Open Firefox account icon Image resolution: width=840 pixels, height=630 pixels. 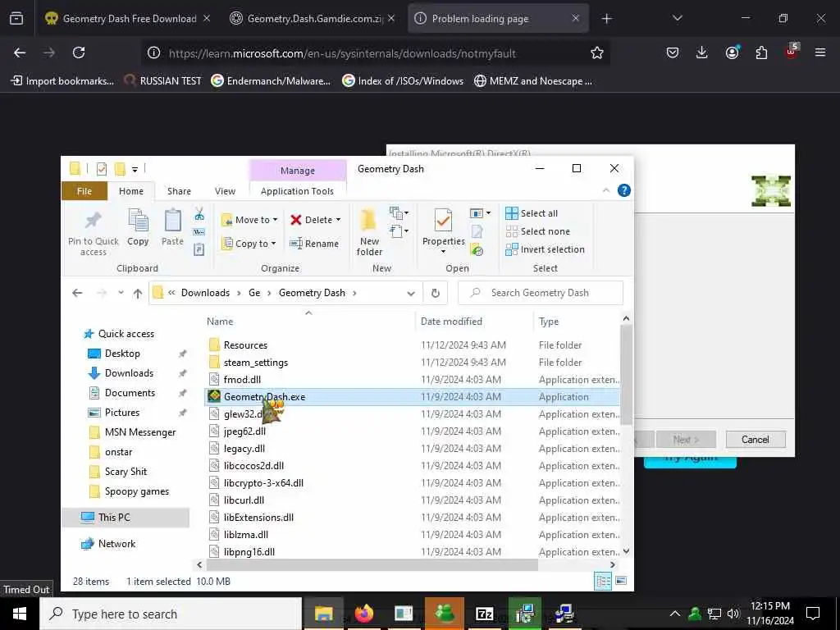tap(732, 52)
